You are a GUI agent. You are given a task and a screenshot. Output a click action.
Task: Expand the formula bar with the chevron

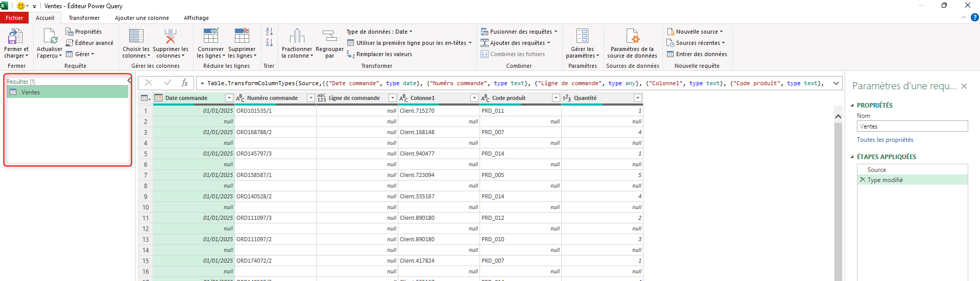click(x=836, y=83)
